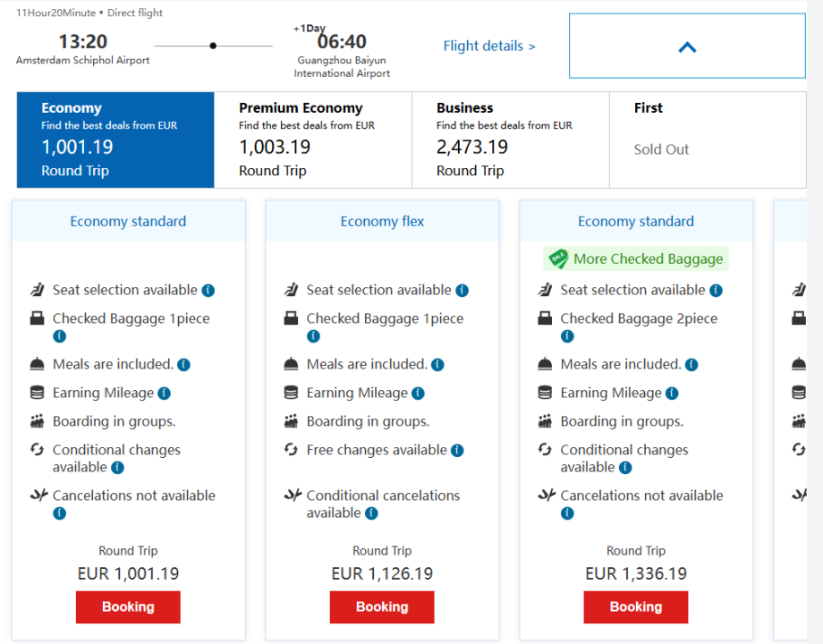The image size is (823, 644).
Task: Click the green More Checked Baggage sale badge
Action: [x=636, y=258]
